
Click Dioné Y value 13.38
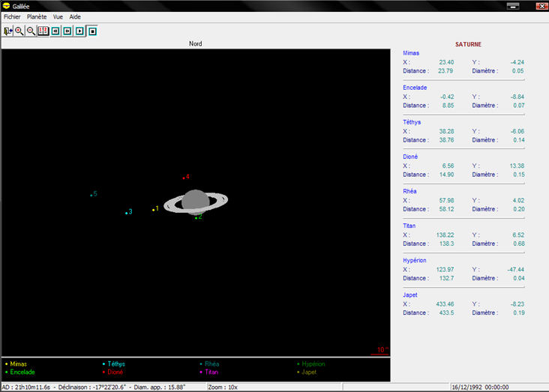click(517, 166)
